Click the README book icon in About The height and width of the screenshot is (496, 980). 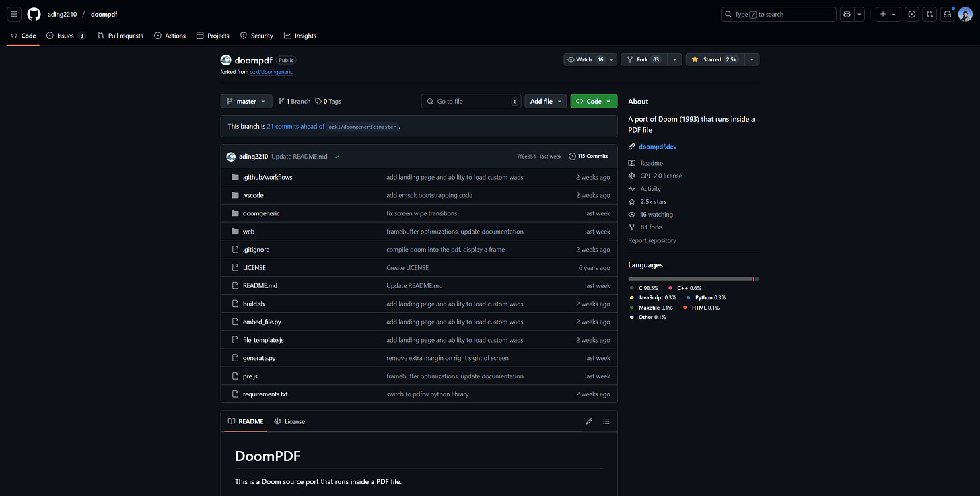coord(631,163)
